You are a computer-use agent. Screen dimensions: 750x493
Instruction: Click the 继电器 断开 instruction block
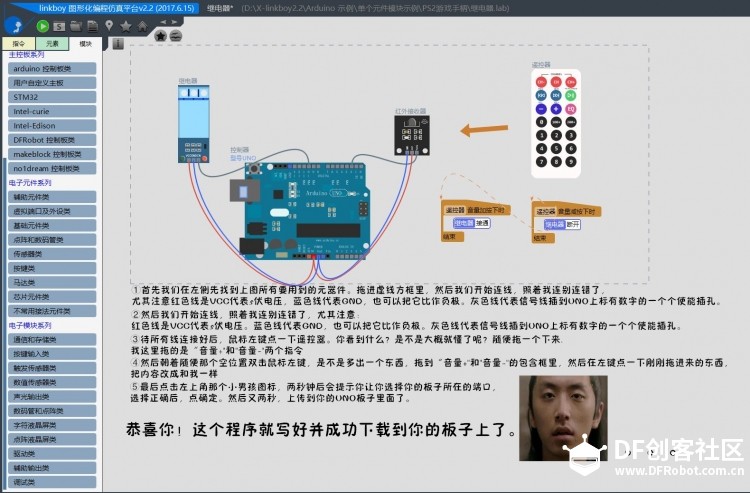[x=562, y=224]
